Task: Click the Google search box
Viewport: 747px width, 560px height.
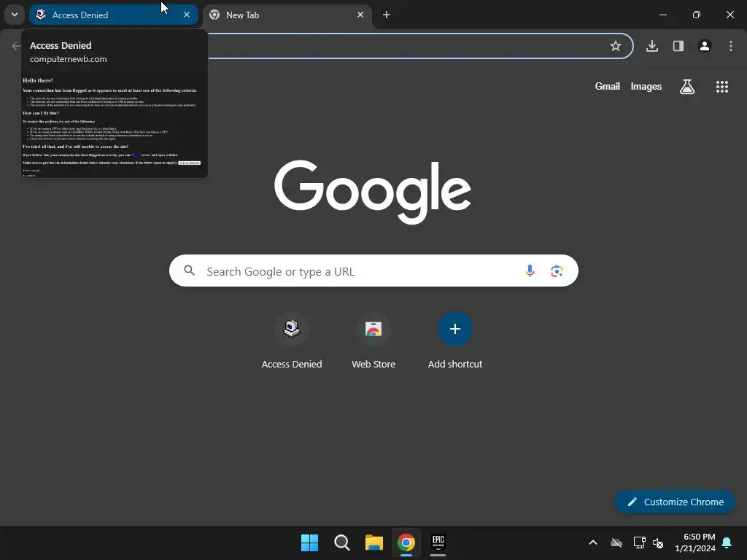Action: pyautogui.click(x=373, y=271)
